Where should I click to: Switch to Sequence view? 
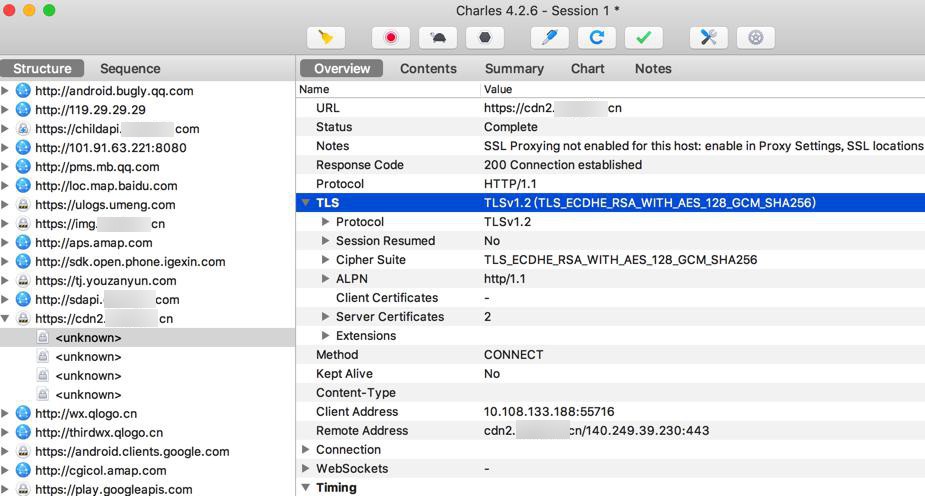[130, 69]
